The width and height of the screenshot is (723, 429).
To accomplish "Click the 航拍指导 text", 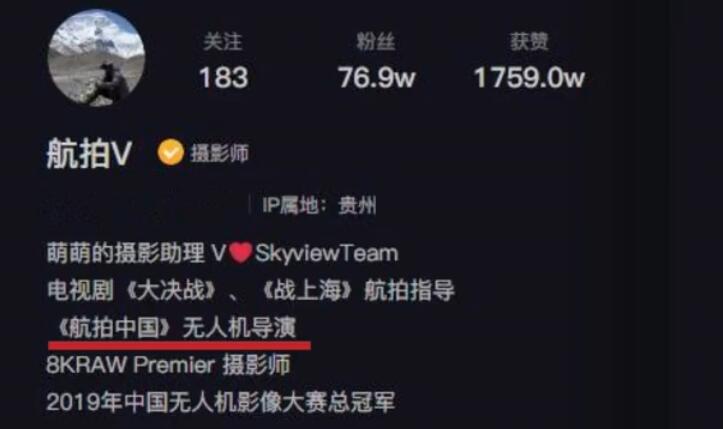I will click(409, 291).
